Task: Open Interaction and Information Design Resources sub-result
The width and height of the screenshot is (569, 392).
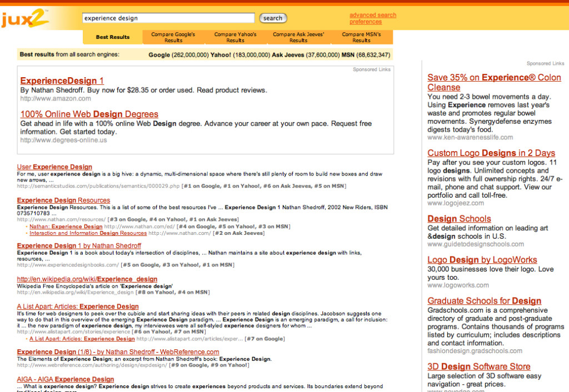Action: 88,233
